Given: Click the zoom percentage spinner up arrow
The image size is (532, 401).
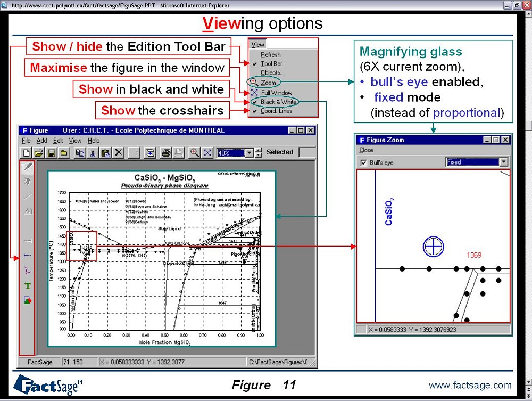Looking at the screenshot, I should pyautogui.click(x=259, y=150).
